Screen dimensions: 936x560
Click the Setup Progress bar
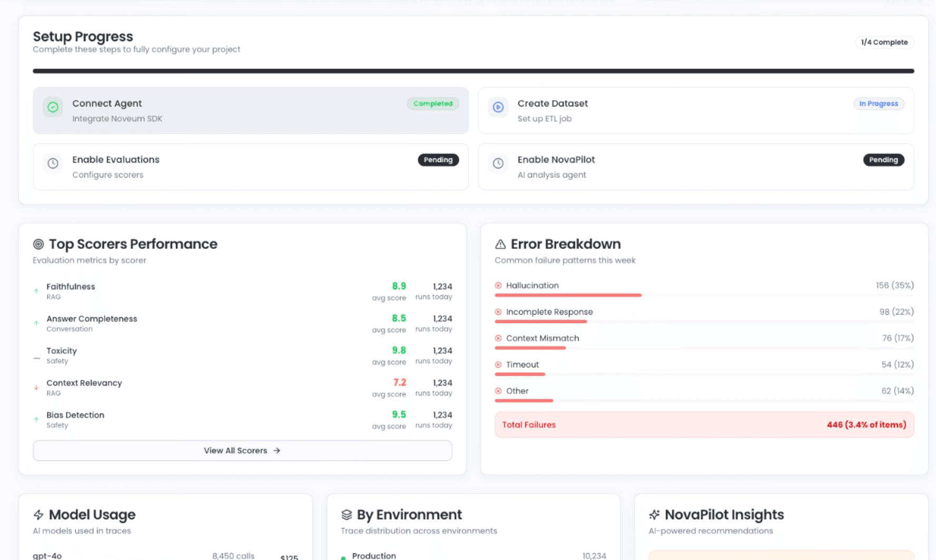tap(473, 71)
